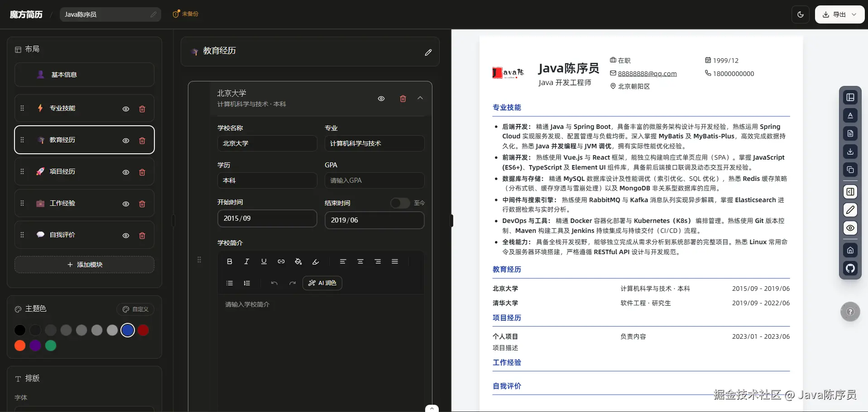Enable the 至今 end-date switch
Viewport: 868px width, 412px height.
point(400,203)
